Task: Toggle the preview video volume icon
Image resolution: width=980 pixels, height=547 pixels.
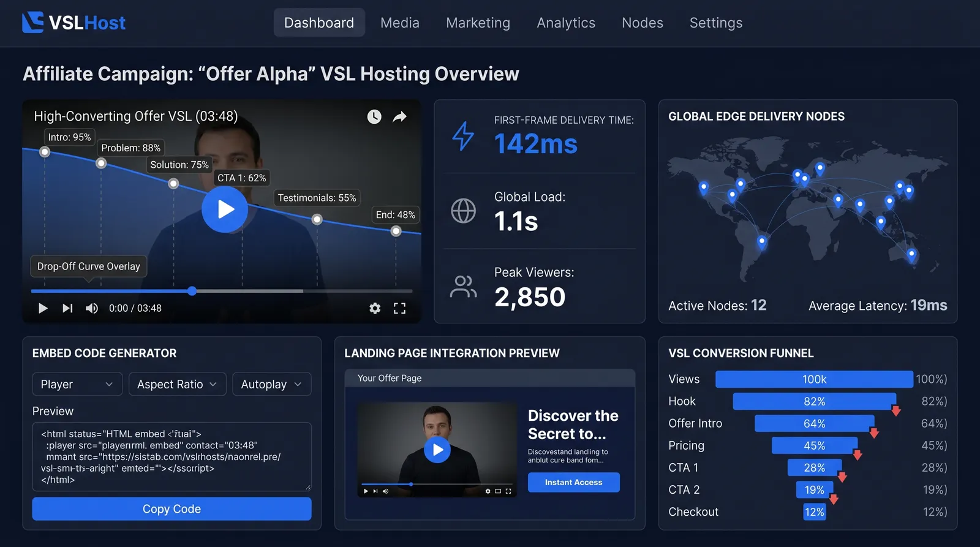Action: 385,491
